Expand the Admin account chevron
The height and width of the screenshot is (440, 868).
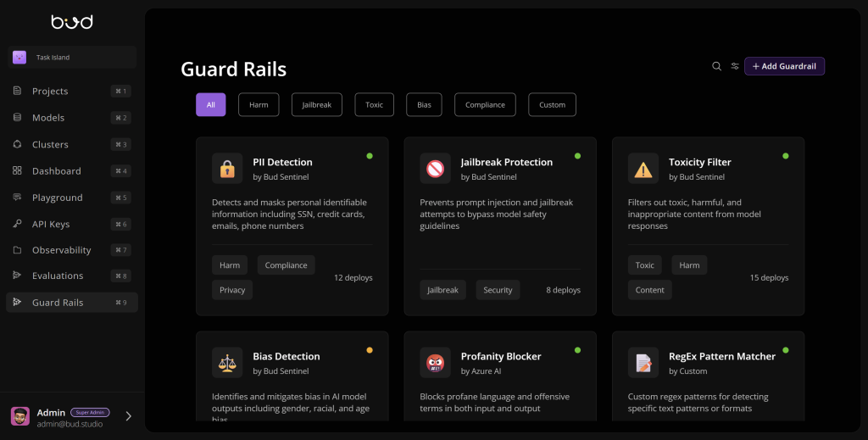point(129,416)
